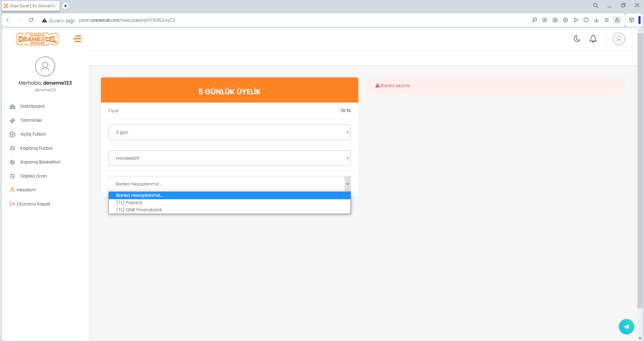Reload the page using browser refresh icon
This screenshot has height=341, width=644.
(x=31, y=20)
